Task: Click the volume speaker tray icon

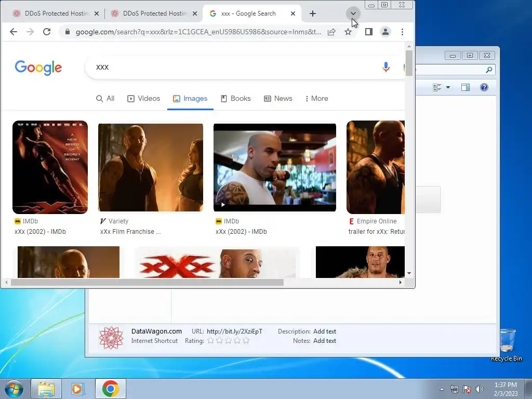Action: click(480, 389)
